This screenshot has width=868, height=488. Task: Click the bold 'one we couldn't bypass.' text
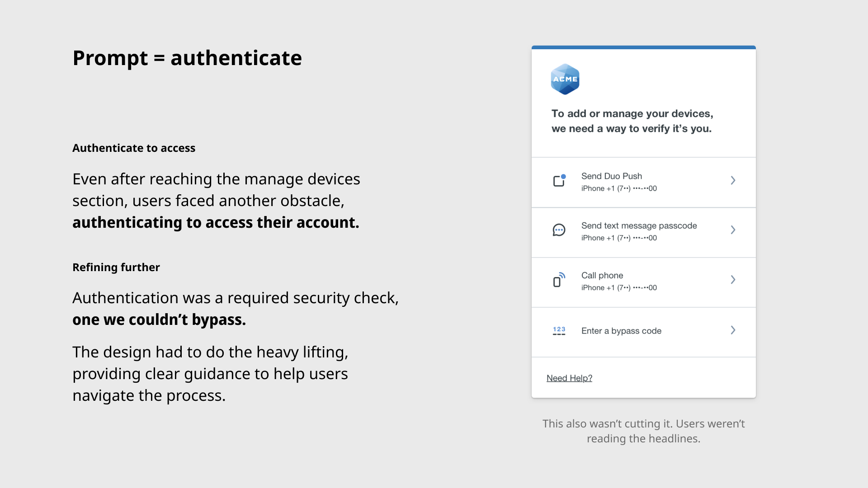(x=159, y=320)
